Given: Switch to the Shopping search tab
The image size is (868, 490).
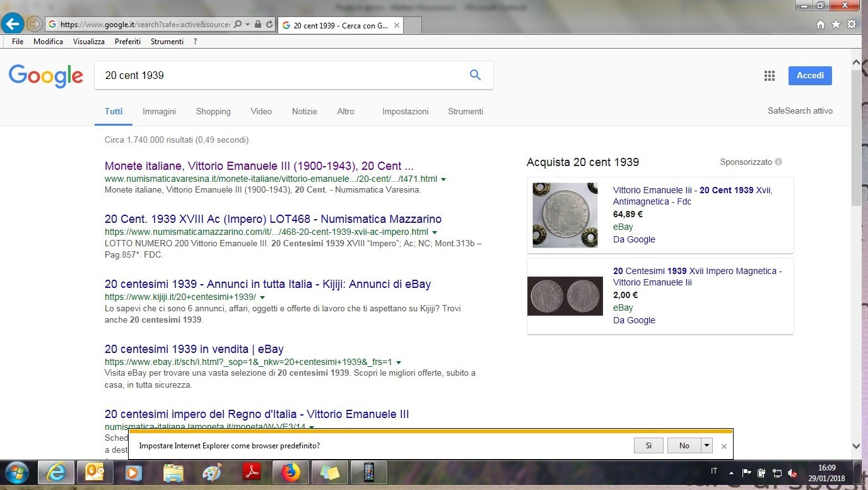Looking at the screenshot, I should pyautogui.click(x=213, y=111).
